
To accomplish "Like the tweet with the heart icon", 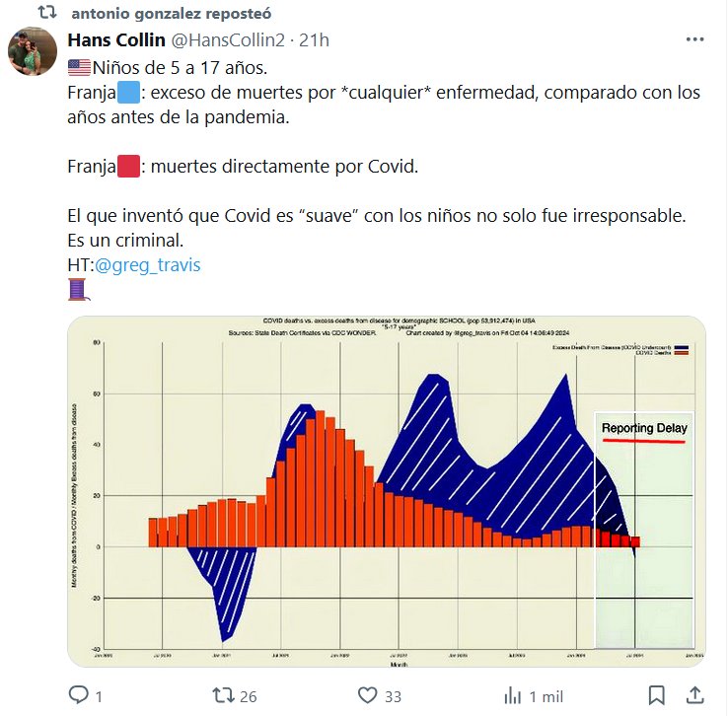I will tap(368, 695).
